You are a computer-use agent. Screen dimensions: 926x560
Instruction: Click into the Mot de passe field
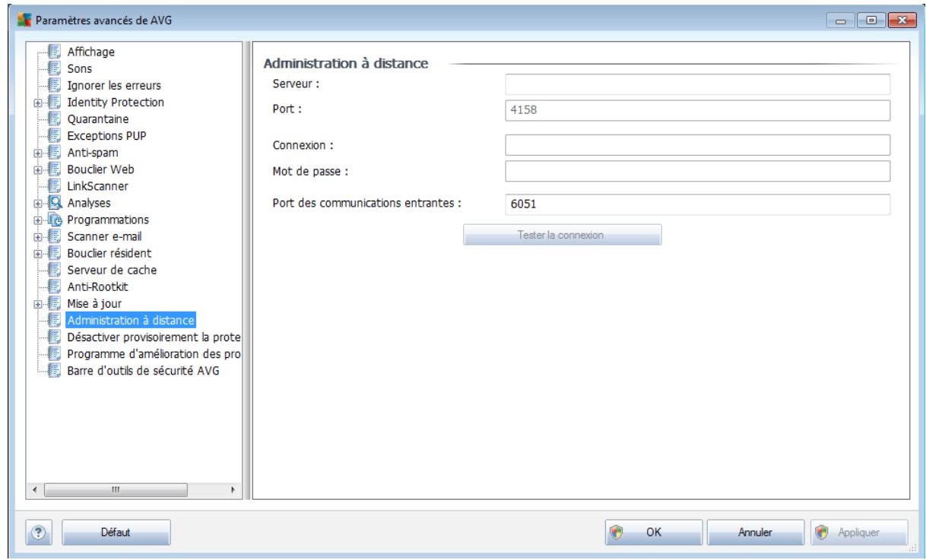tap(697, 171)
